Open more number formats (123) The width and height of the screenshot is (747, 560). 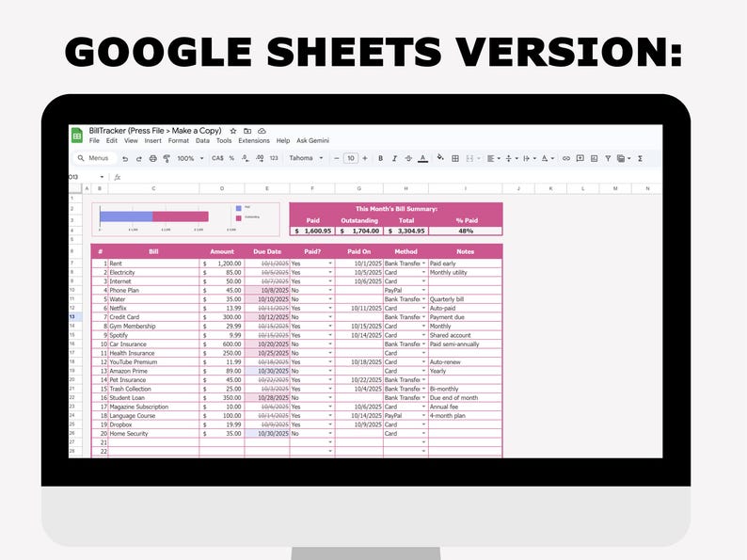(274, 158)
